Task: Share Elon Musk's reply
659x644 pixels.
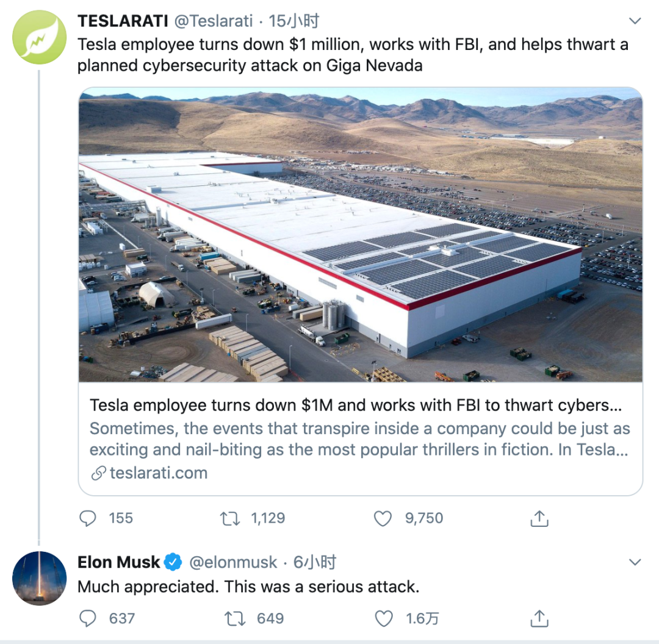Action: (539, 618)
